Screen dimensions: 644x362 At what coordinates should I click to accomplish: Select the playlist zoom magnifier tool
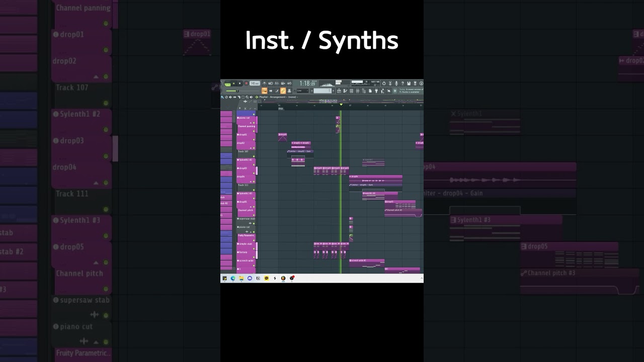click(x=247, y=97)
